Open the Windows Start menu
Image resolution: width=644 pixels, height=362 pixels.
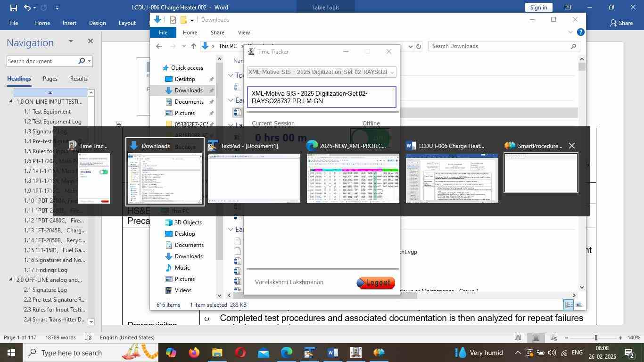click(x=11, y=353)
